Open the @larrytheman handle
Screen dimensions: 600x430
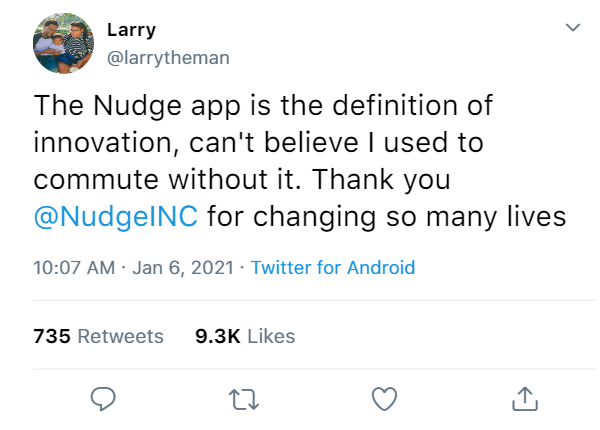coord(168,58)
